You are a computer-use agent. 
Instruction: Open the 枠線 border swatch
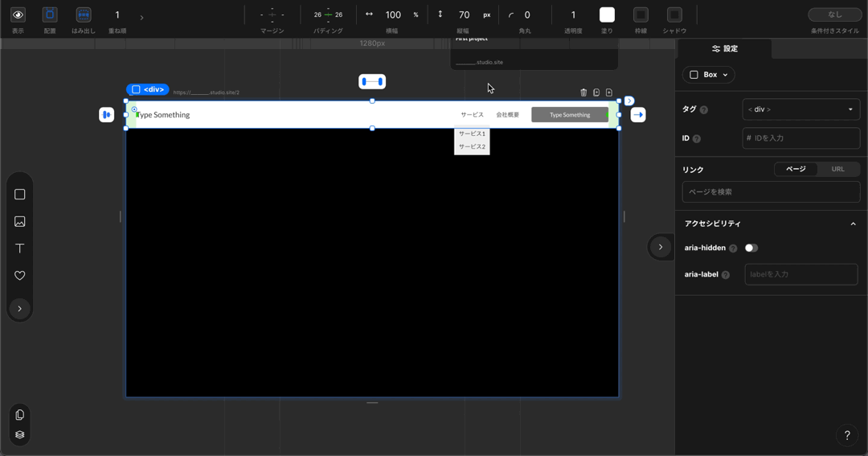(641, 15)
